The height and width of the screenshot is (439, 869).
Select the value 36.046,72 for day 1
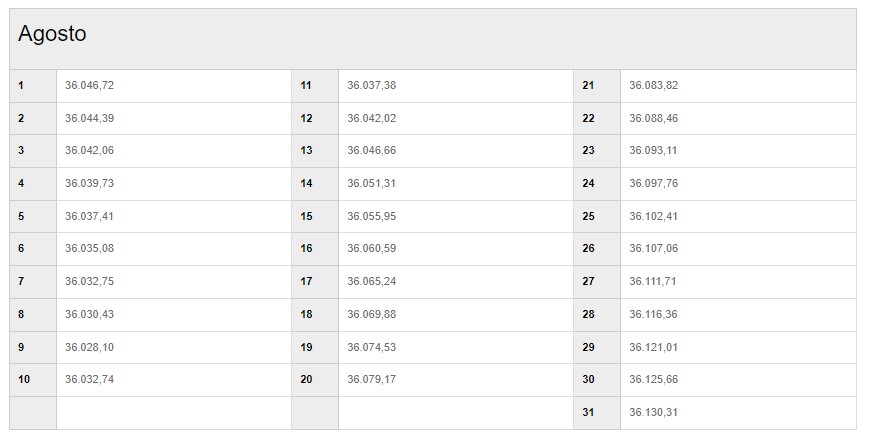point(89,85)
